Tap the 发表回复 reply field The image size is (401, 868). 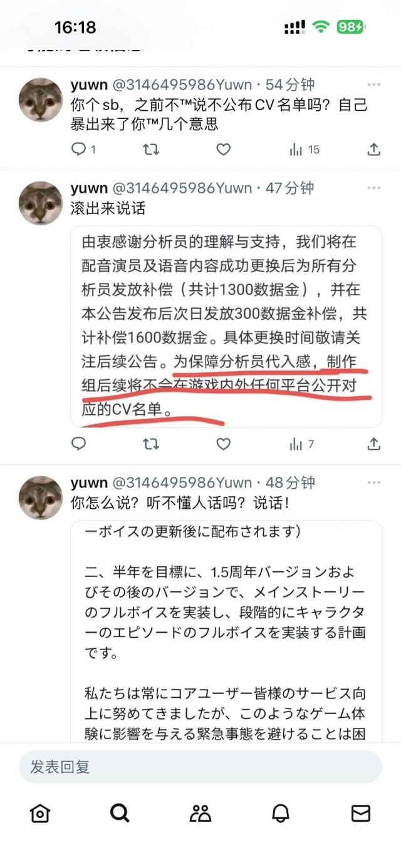pos(200,767)
